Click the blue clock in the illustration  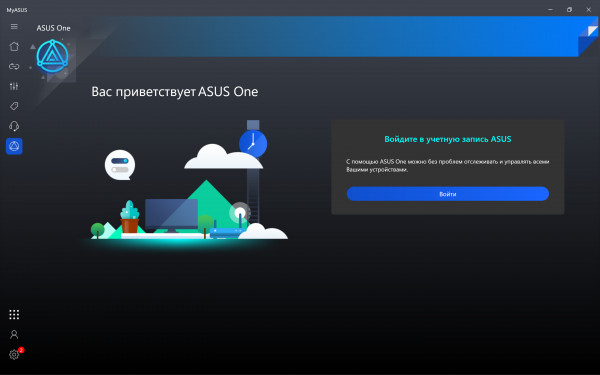tap(253, 144)
